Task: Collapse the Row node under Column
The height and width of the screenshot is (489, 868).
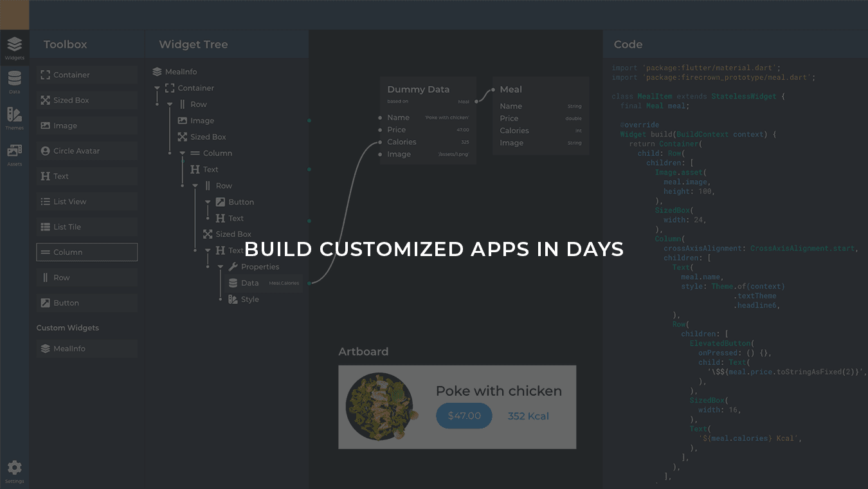Action: point(195,185)
